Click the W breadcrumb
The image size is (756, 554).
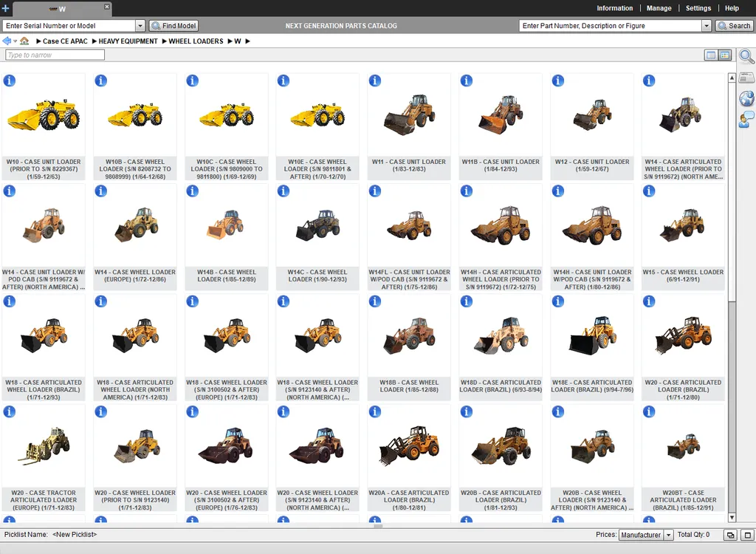pos(238,41)
